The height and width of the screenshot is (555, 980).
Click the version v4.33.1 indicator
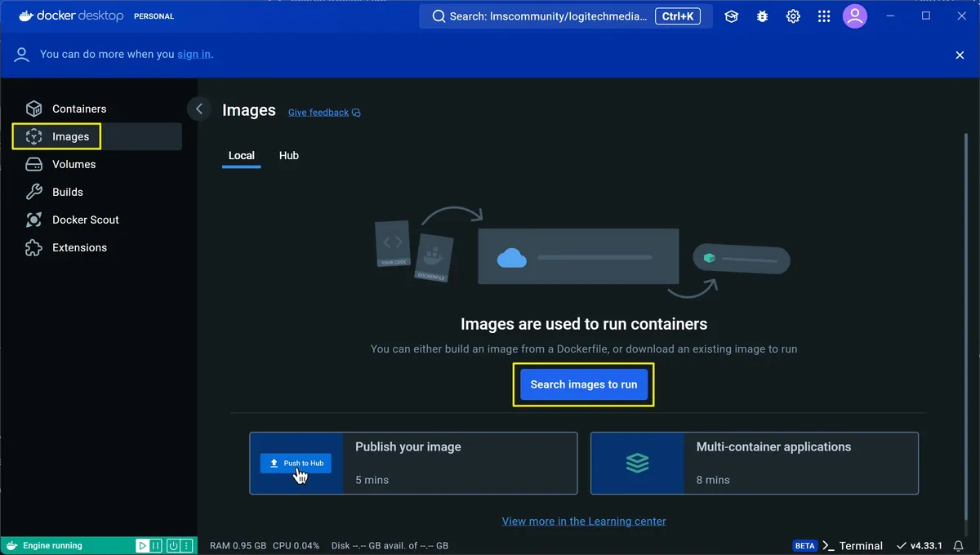click(919, 545)
